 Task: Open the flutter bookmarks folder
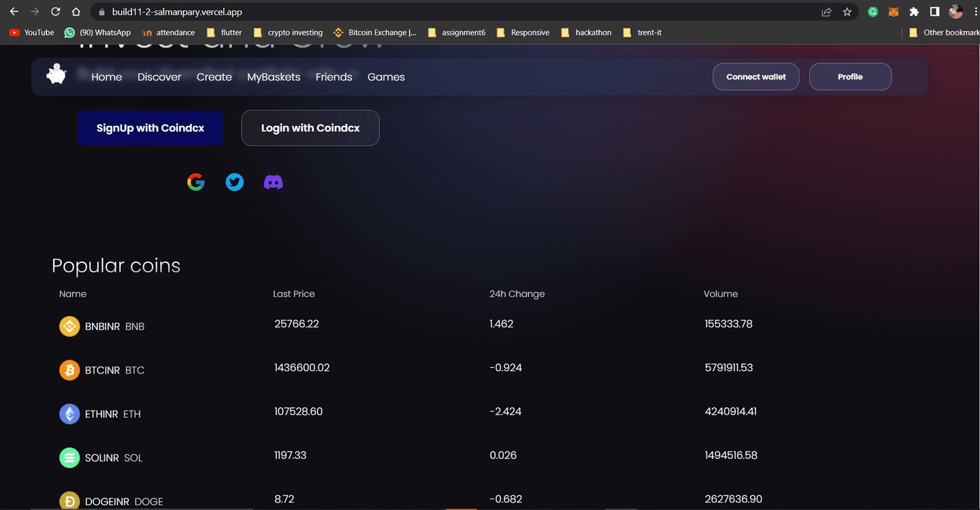click(224, 33)
